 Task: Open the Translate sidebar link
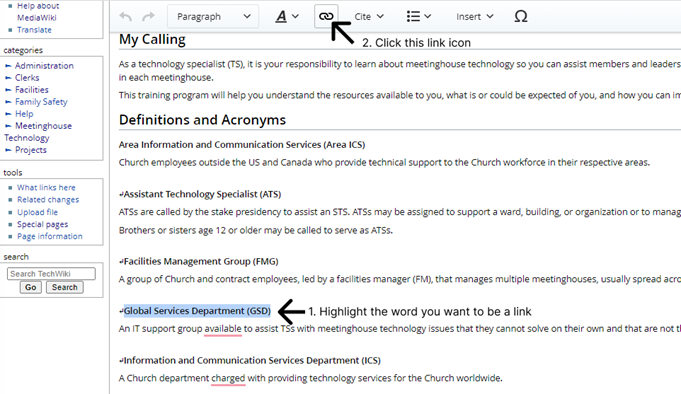click(x=34, y=30)
